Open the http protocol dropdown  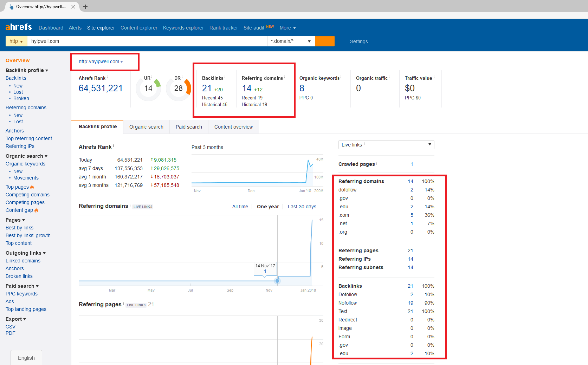point(16,41)
